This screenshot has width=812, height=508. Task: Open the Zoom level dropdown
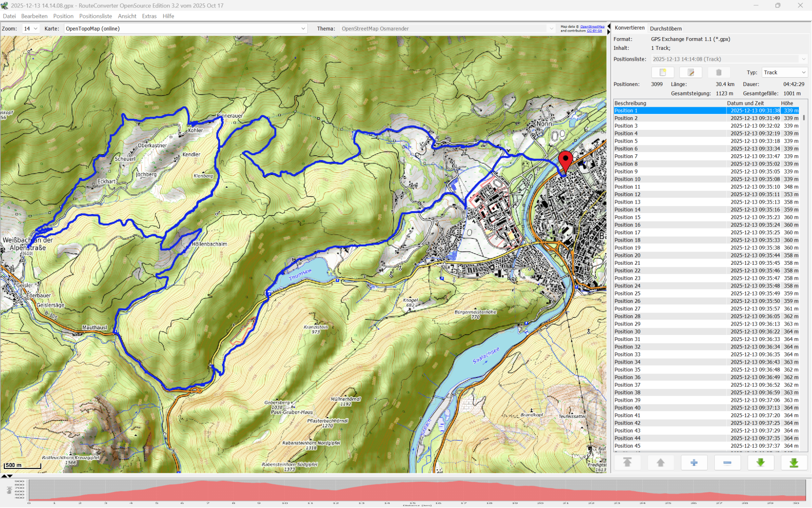[x=31, y=29]
